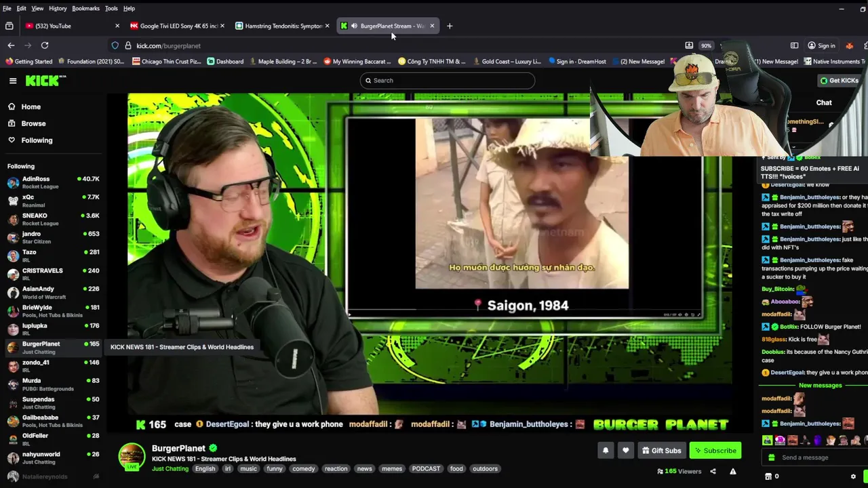Viewport: 868px width, 488px height.
Task: Open Firefox tab list view icon
Action: pos(9,26)
